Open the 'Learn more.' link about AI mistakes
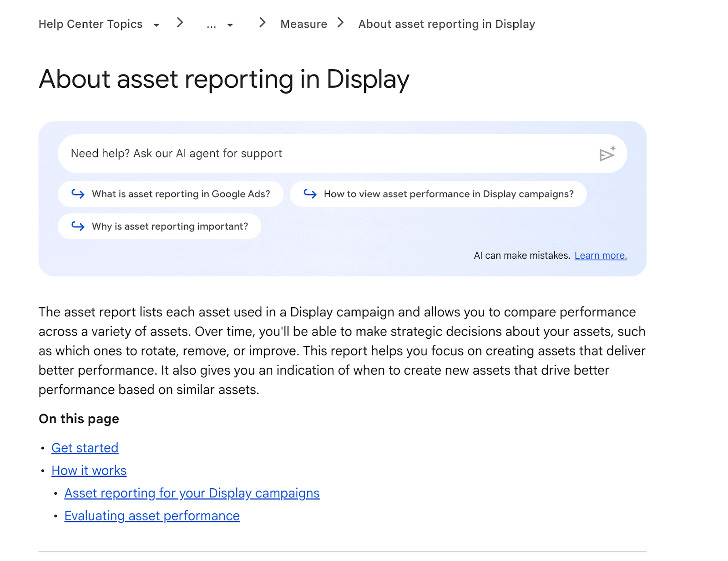Image resolution: width=728 pixels, height=561 pixels. pos(600,255)
